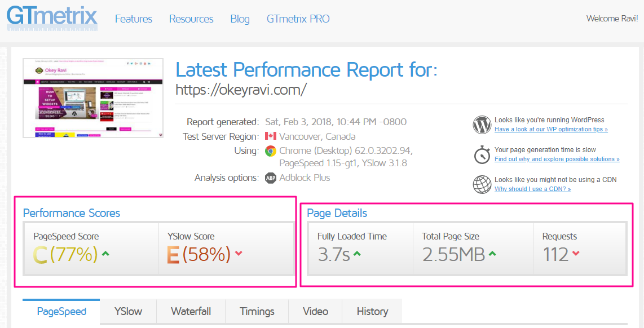The width and height of the screenshot is (644, 328).
Task: Click the Performance Scores heading
Action: pos(72,213)
